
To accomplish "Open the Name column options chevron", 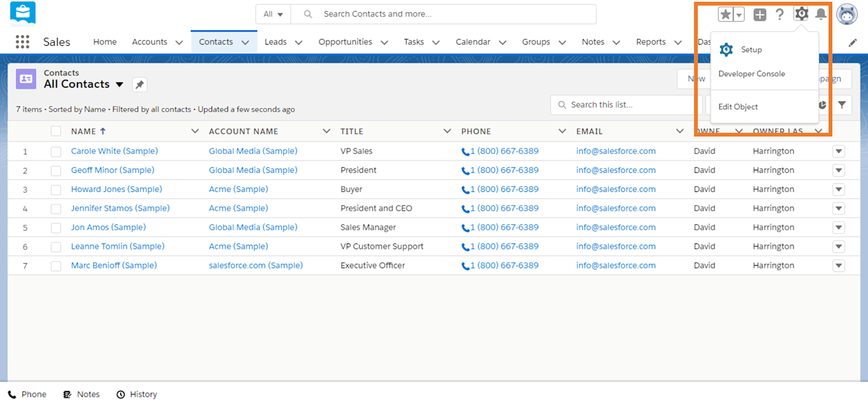I will [195, 131].
